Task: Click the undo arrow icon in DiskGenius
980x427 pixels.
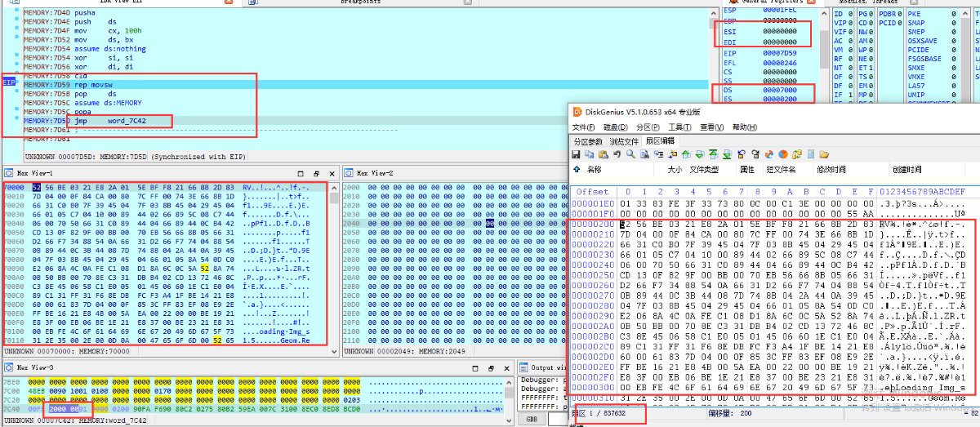Action: pyautogui.click(x=617, y=153)
